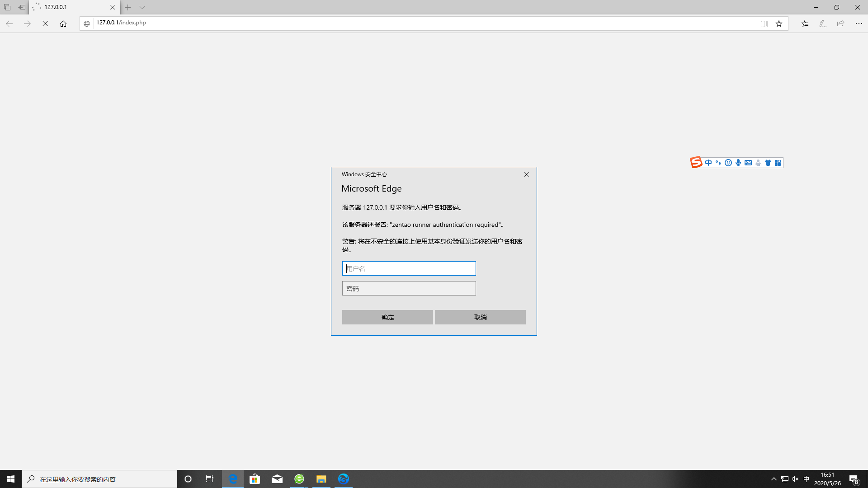This screenshot has width=868, height=488.
Task: Open Task View on the taskbar
Action: tap(210, 479)
